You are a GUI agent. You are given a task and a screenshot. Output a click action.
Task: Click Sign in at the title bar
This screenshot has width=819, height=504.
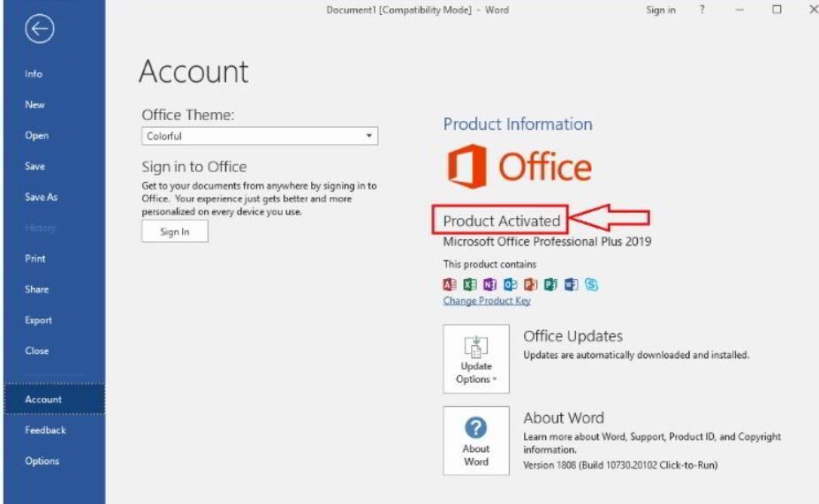tap(661, 10)
